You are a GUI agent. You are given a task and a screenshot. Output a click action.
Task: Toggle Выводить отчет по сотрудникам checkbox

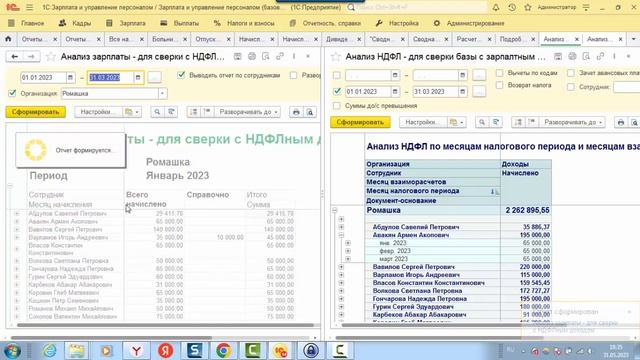coord(181,75)
